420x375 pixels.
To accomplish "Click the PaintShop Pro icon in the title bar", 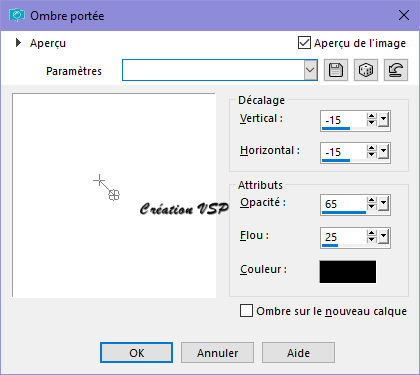I will coord(16,15).
